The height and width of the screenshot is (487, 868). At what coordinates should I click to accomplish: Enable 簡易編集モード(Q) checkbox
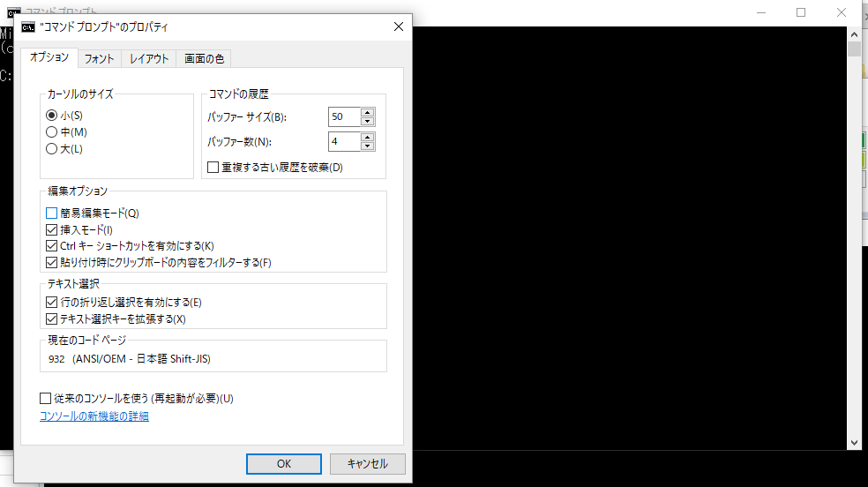tap(51, 214)
